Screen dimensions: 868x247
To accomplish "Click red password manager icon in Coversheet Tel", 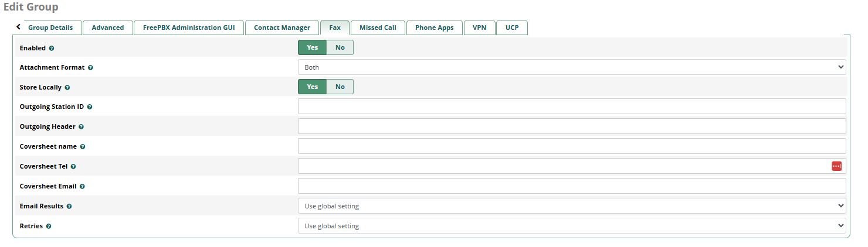I will tap(836, 166).
